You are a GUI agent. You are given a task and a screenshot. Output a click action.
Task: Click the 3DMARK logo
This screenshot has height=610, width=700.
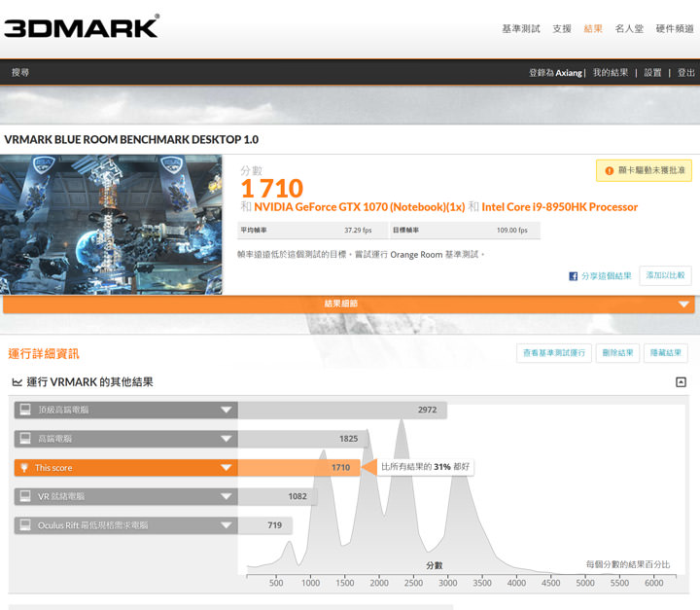82,26
